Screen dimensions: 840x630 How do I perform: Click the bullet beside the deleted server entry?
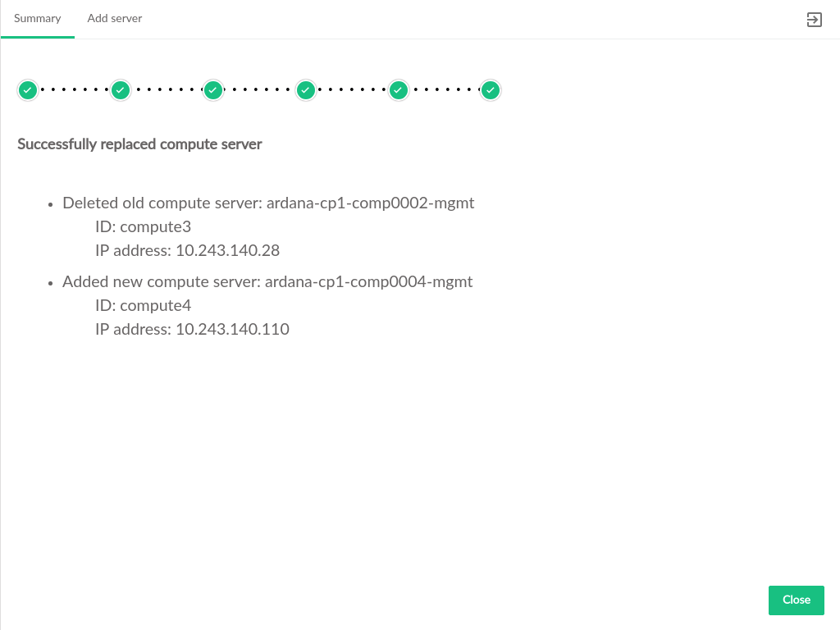[x=51, y=203]
